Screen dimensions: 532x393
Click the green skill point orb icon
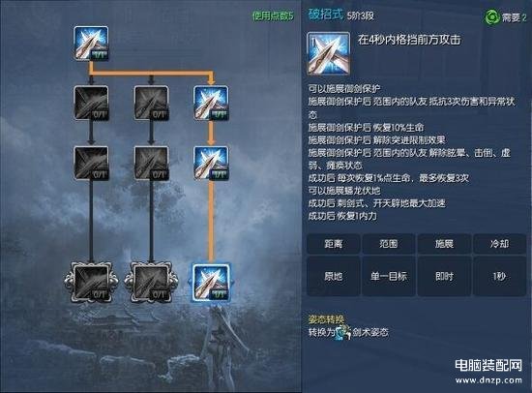[491, 17]
